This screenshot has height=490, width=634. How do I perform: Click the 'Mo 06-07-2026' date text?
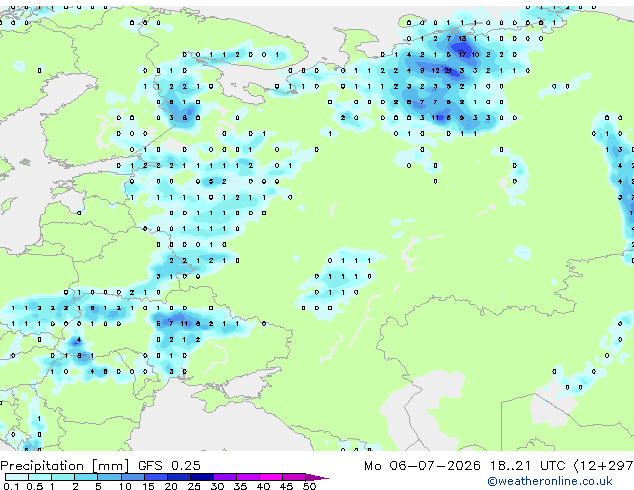[422, 466]
